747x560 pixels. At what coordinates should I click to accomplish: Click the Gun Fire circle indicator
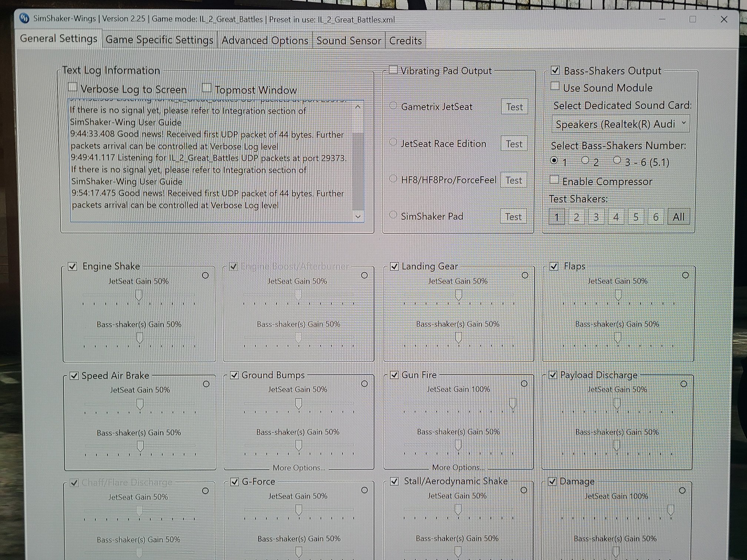(x=524, y=384)
